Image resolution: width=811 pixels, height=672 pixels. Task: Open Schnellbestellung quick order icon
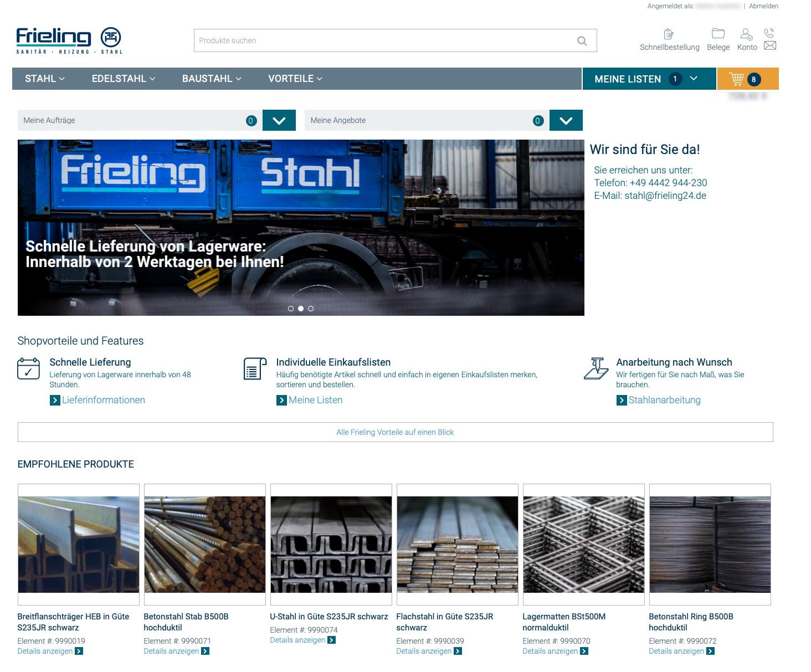tap(669, 34)
